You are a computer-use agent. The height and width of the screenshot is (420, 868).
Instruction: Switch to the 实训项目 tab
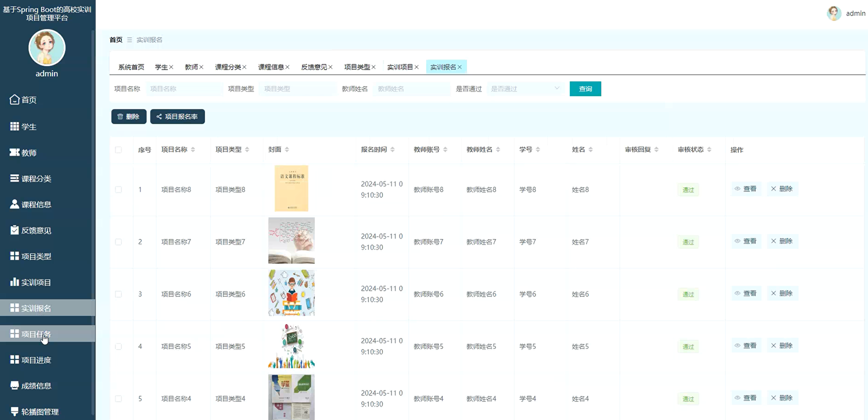(x=400, y=67)
